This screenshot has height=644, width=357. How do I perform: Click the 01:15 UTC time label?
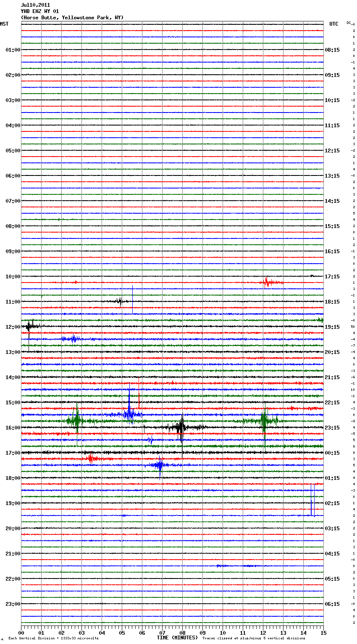tap(332, 478)
